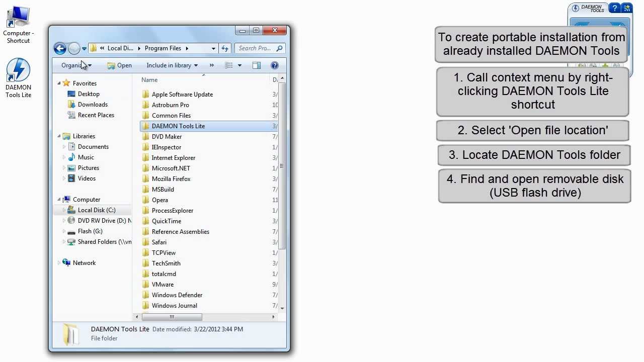This screenshot has height=362, width=644.
Task: Click the Change your view icon
Action: pos(229,65)
